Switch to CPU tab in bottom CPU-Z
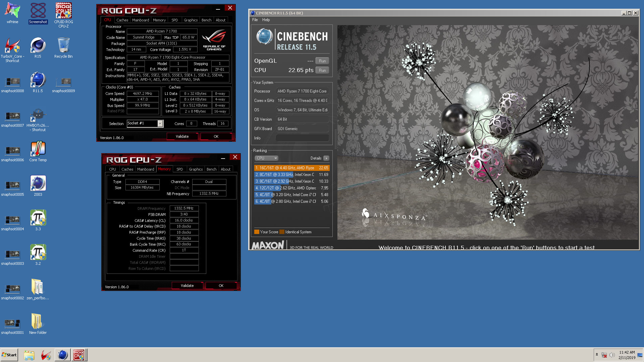 112,169
